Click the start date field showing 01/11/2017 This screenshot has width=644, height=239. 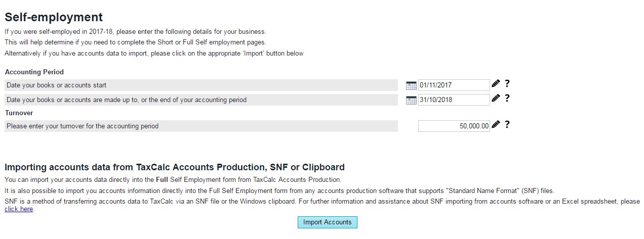454,85
